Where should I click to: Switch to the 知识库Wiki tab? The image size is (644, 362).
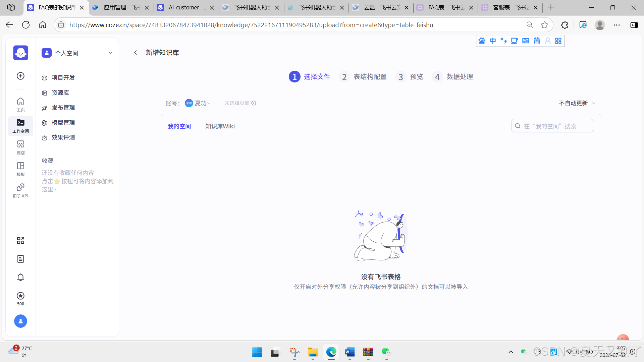point(220,126)
